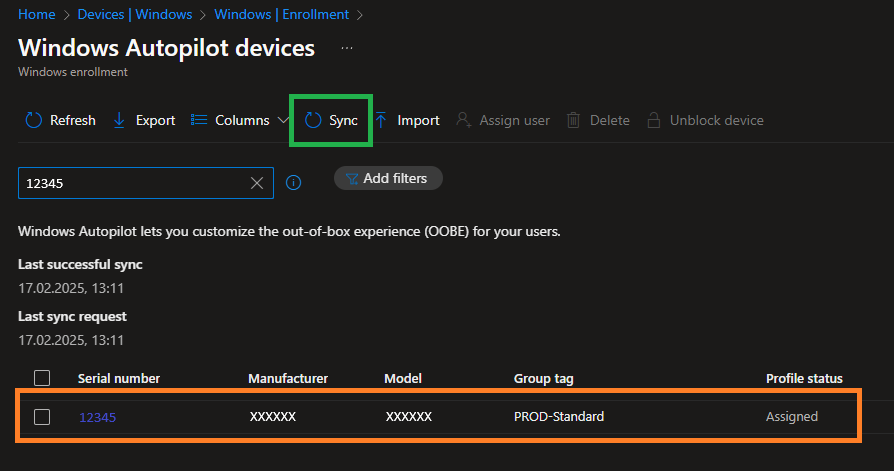Toggle the select-all header checkbox
894x471 pixels.
[x=42, y=378]
